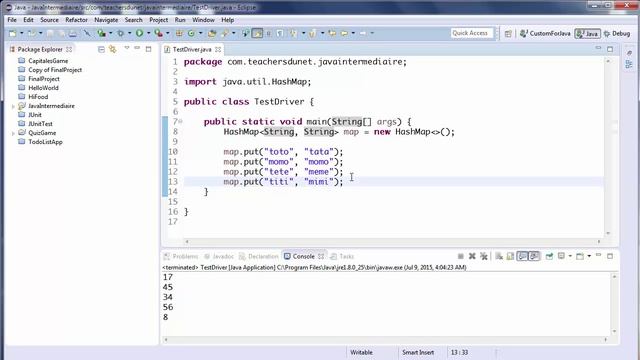Screen dimensions: 640x360
Task: Open the New dropdown arrow
Action: [x=21, y=33]
